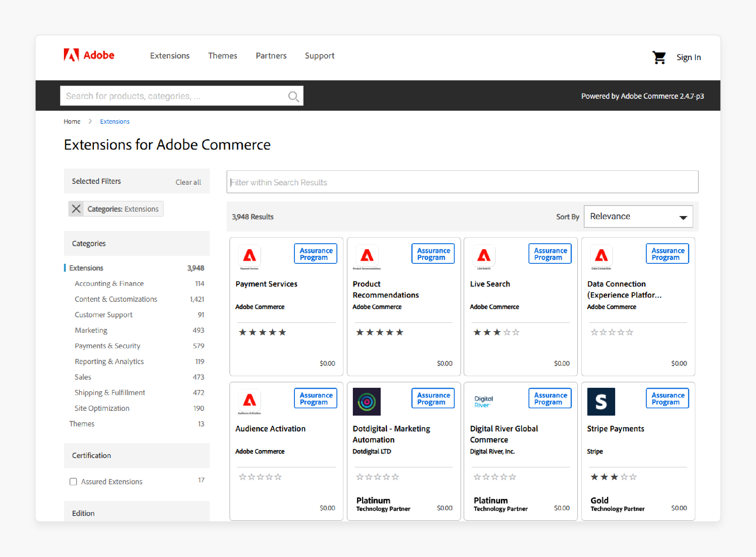This screenshot has height=557, width=756.
Task: Click Assurance Program badge on Audience Activation
Action: click(x=316, y=398)
